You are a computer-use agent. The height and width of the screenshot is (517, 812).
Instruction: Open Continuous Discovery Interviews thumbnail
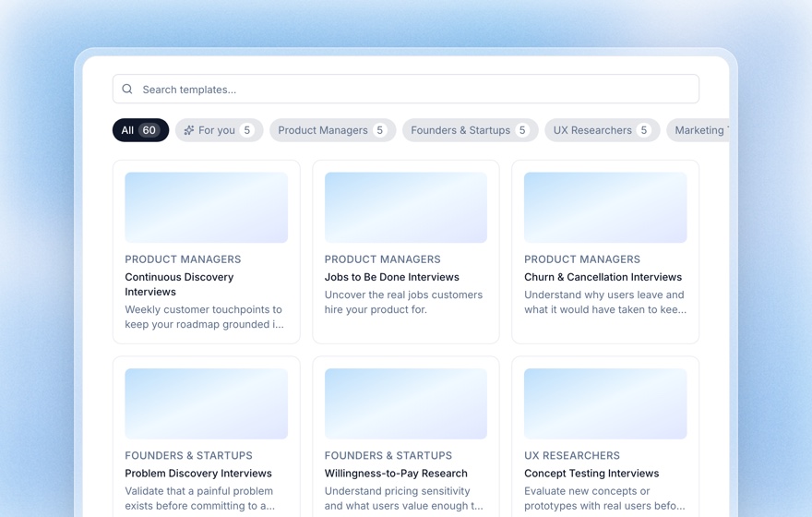[206, 207]
